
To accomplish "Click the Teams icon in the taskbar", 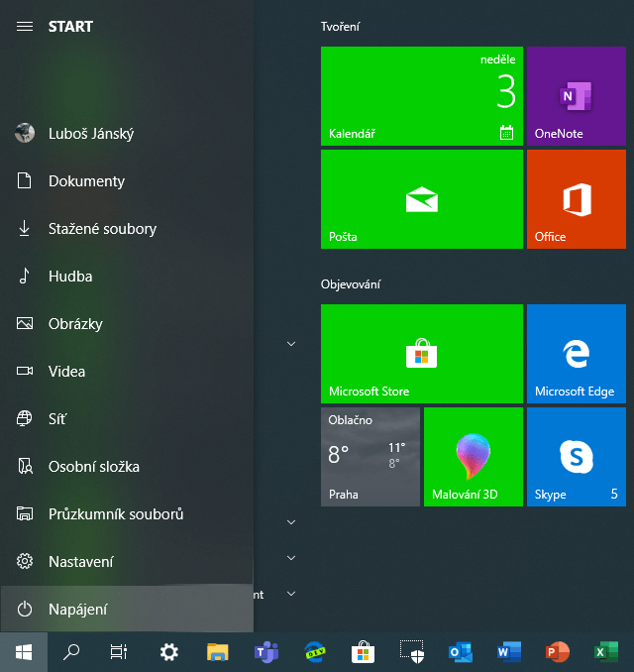I will (x=266, y=651).
